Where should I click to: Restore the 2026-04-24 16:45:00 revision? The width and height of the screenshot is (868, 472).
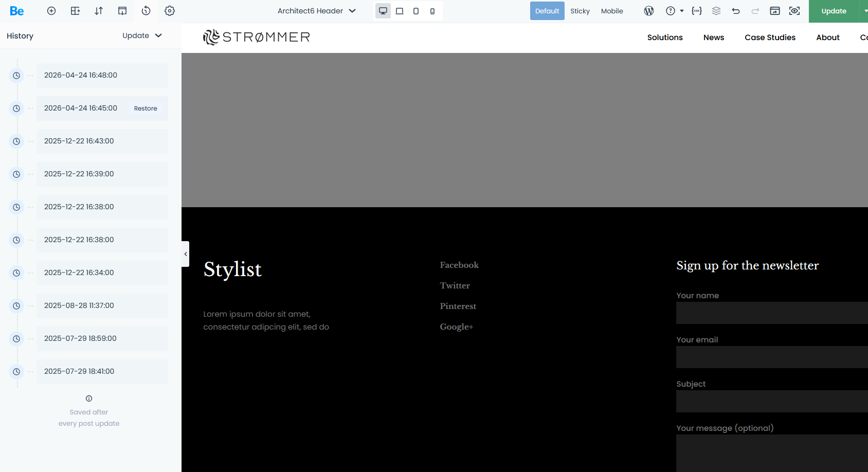coord(146,108)
